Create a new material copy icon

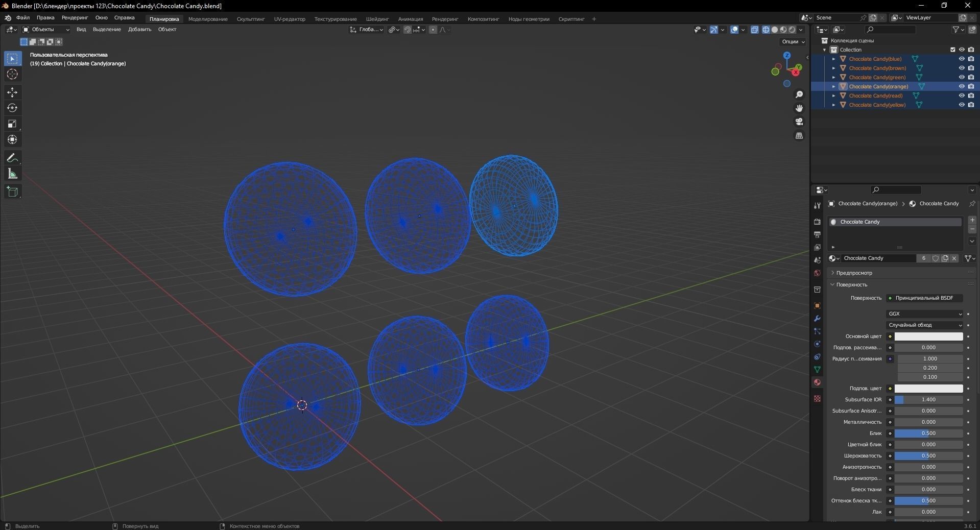[x=945, y=258]
